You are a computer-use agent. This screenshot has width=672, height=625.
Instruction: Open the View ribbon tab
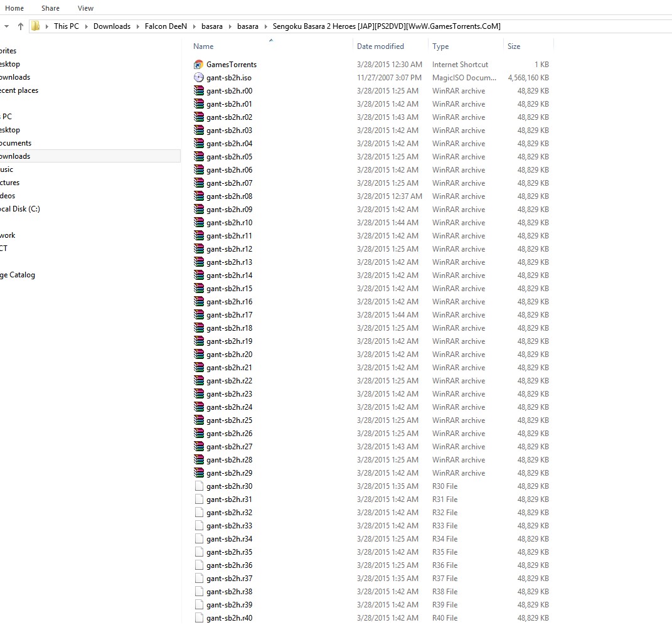(x=85, y=8)
